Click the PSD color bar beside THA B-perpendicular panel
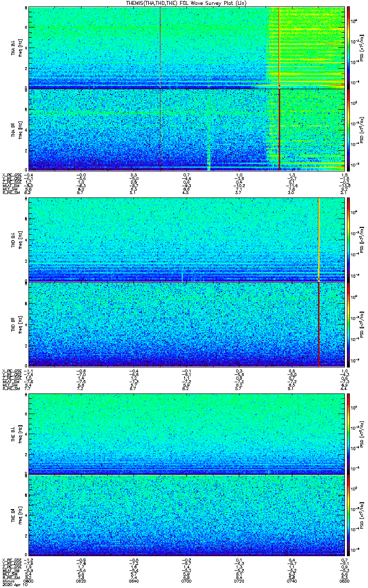This screenshot has width=368, height=588. [349, 47]
